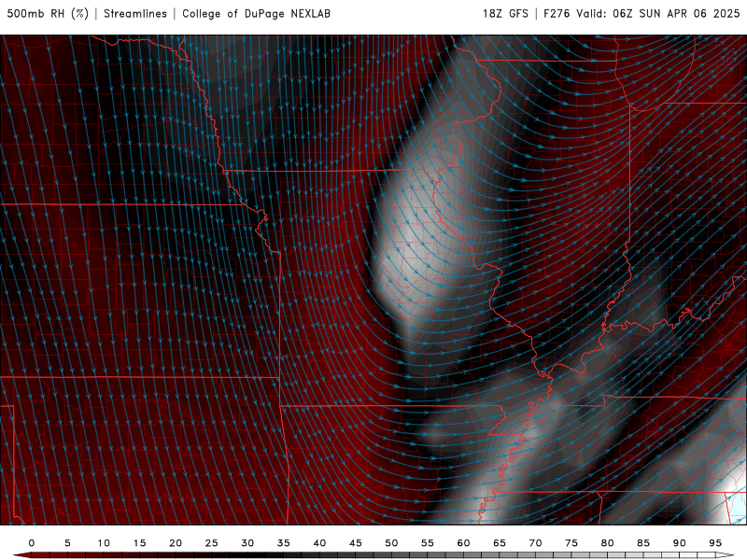
Task: Click the legend label "45"
Action: (x=356, y=543)
